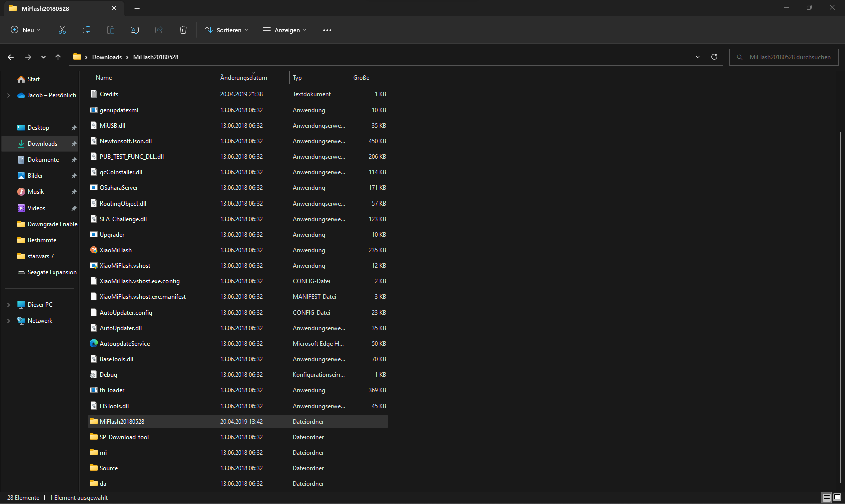This screenshot has height=504, width=845.
Task: Click Downloads in the breadcrumb path
Action: pyautogui.click(x=107, y=57)
